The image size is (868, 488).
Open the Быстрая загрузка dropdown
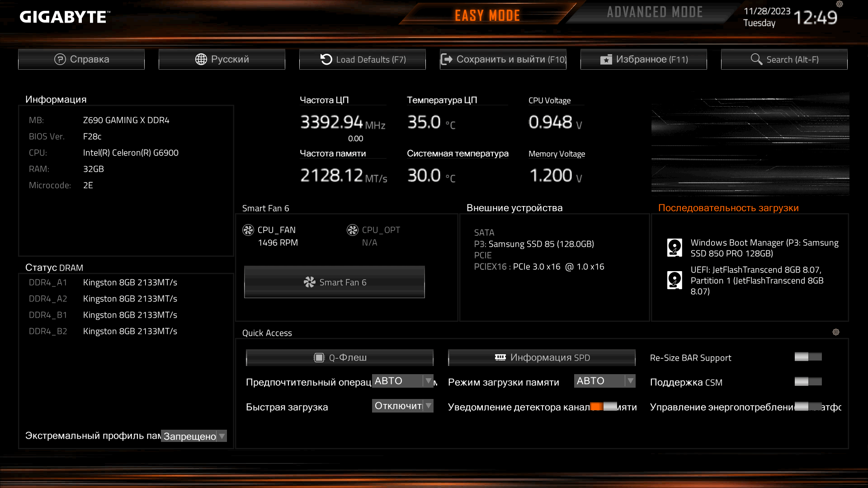coord(403,406)
